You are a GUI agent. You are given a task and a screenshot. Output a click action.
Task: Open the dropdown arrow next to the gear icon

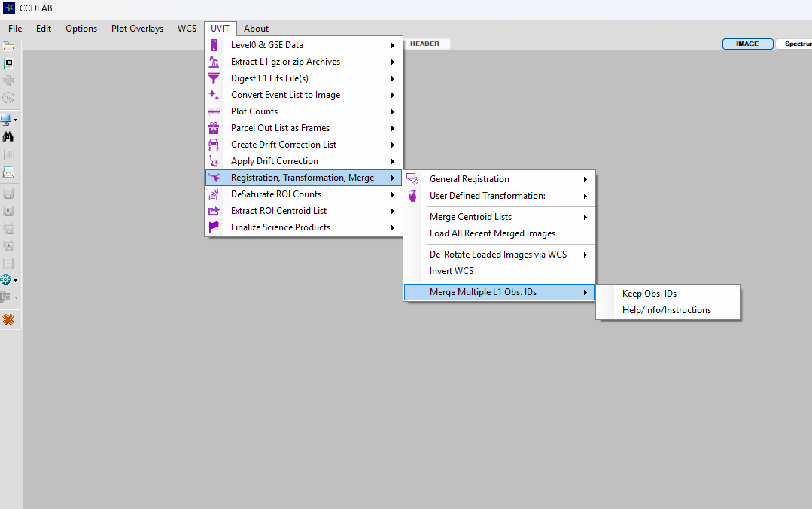tap(16, 280)
